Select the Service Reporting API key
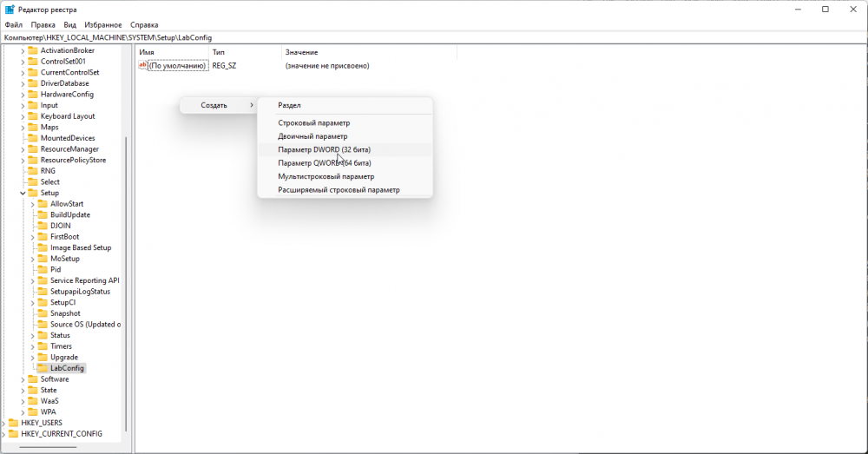 [85, 280]
